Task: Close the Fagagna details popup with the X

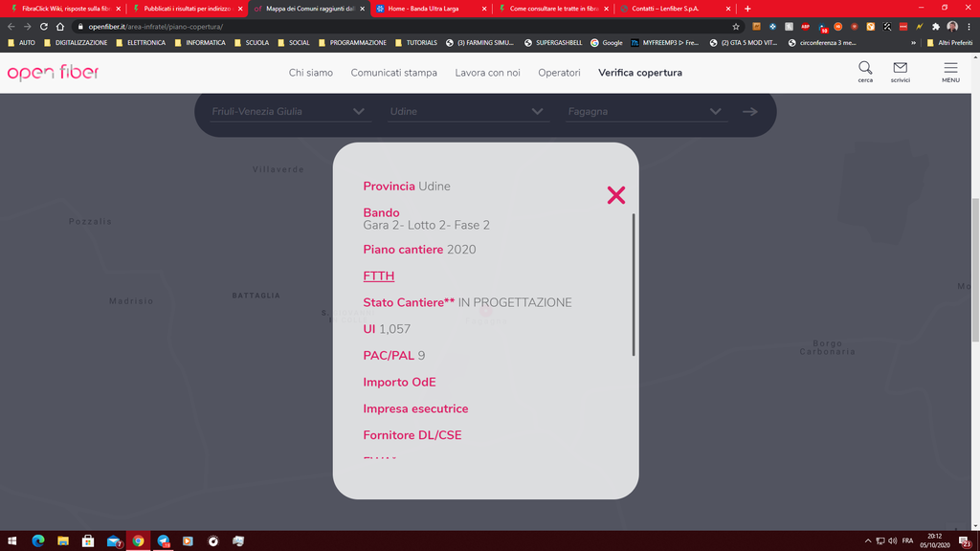Action: tap(616, 195)
